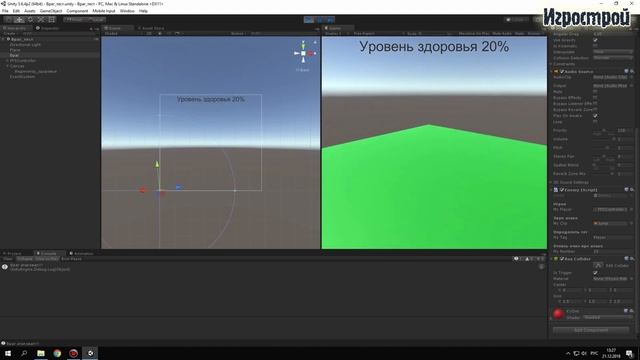The image size is (640, 360).
Task: Toggle Play On Awake checkbox
Action: pyautogui.click(x=595, y=116)
